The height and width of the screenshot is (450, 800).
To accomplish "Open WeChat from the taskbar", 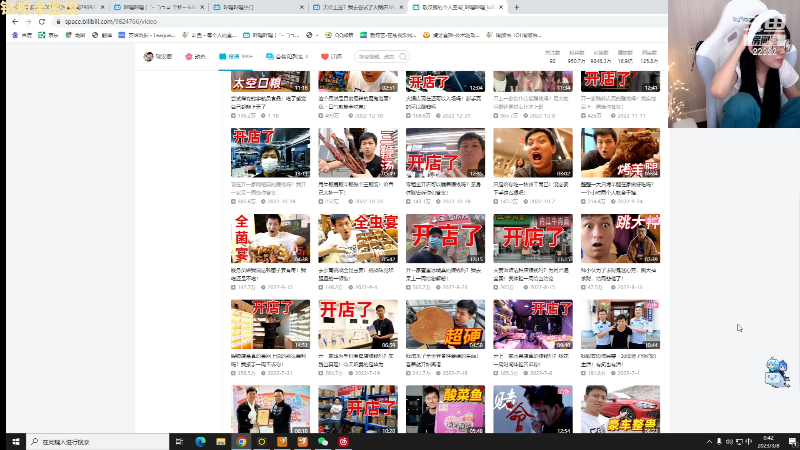I will (323, 442).
